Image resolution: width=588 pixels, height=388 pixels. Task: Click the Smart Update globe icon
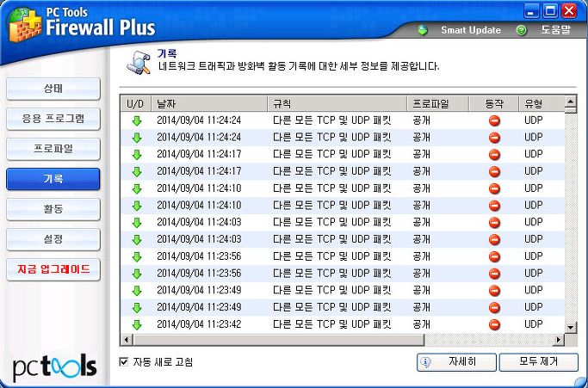click(x=423, y=30)
